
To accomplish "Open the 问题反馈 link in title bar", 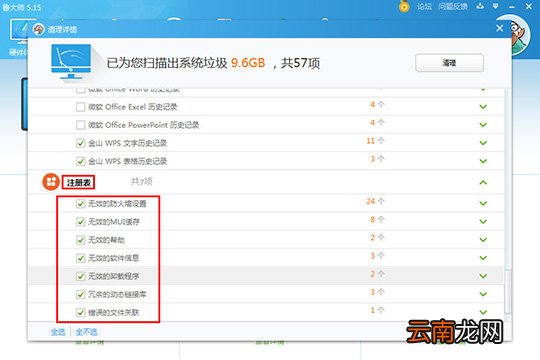I will (x=453, y=6).
